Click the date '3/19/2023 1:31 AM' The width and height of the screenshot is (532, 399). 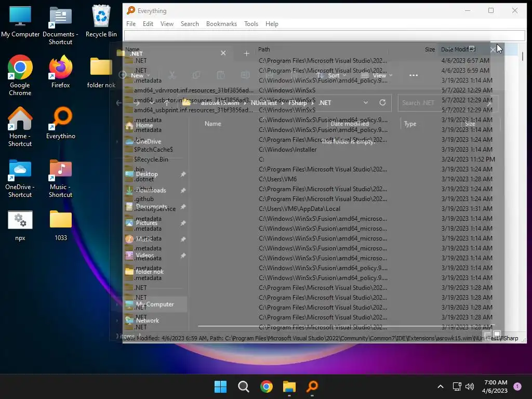pos(467,209)
